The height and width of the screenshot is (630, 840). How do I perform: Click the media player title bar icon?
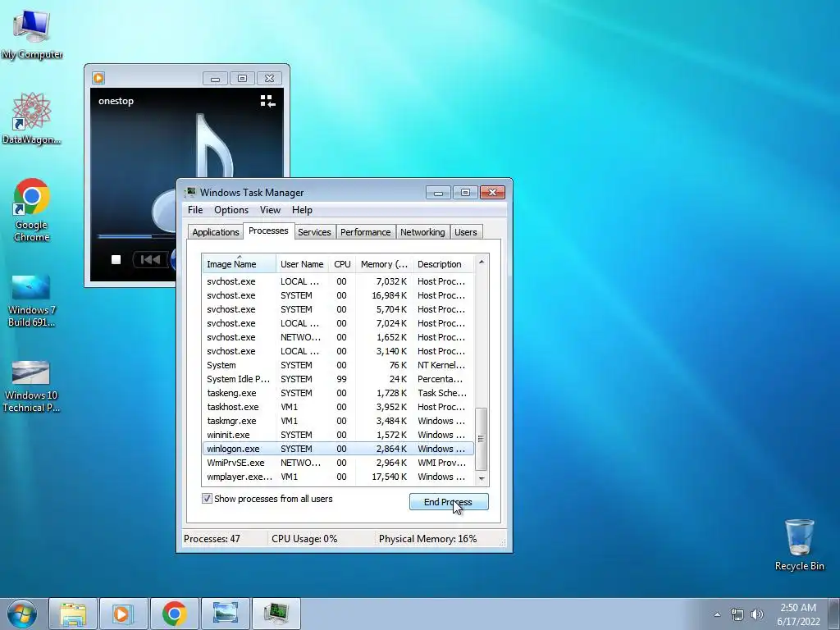tap(98, 78)
